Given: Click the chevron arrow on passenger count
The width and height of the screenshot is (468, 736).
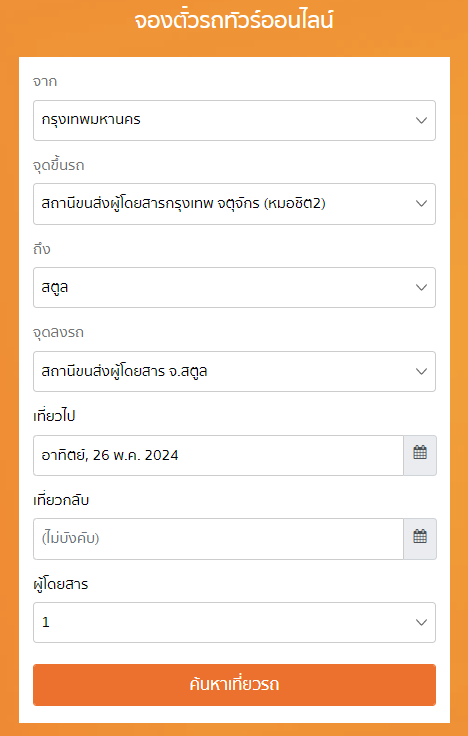Looking at the screenshot, I should [x=421, y=622].
